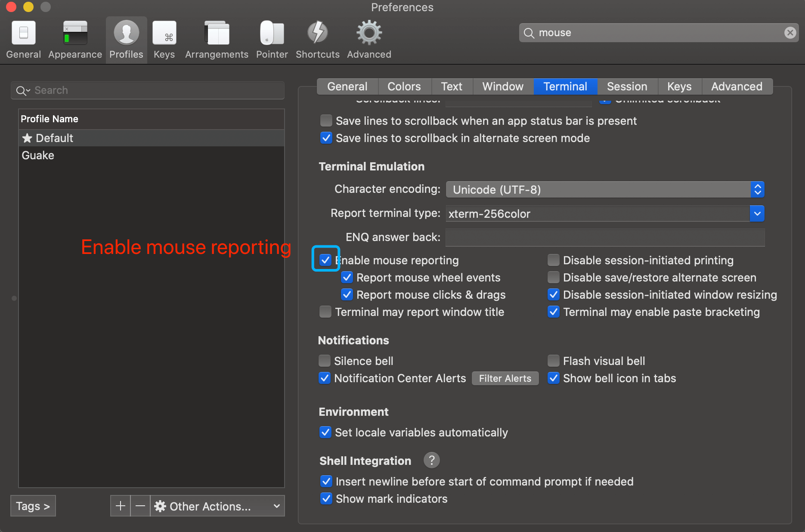Toggle Enable mouse reporting checkbox

(325, 260)
